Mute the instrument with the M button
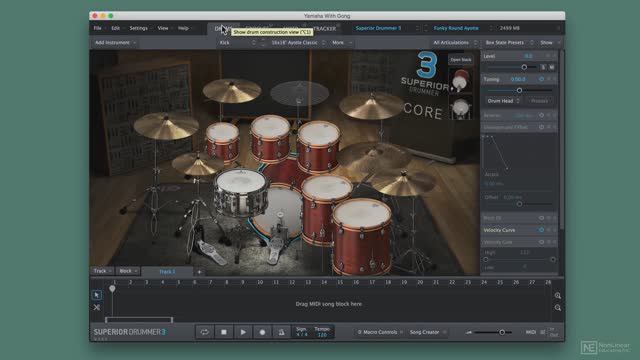This screenshot has width=640, height=360. click(x=551, y=67)
